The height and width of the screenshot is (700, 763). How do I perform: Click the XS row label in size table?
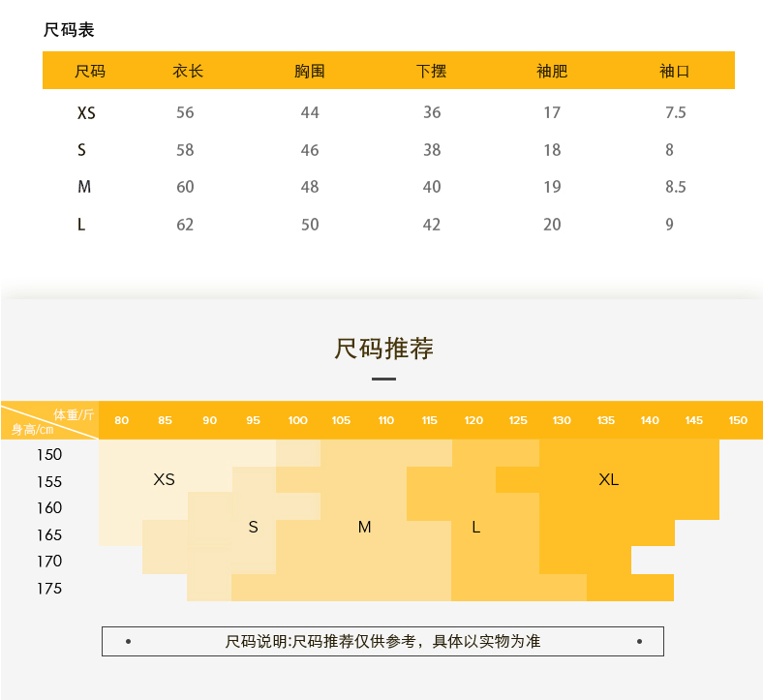[x=86, y=113]
